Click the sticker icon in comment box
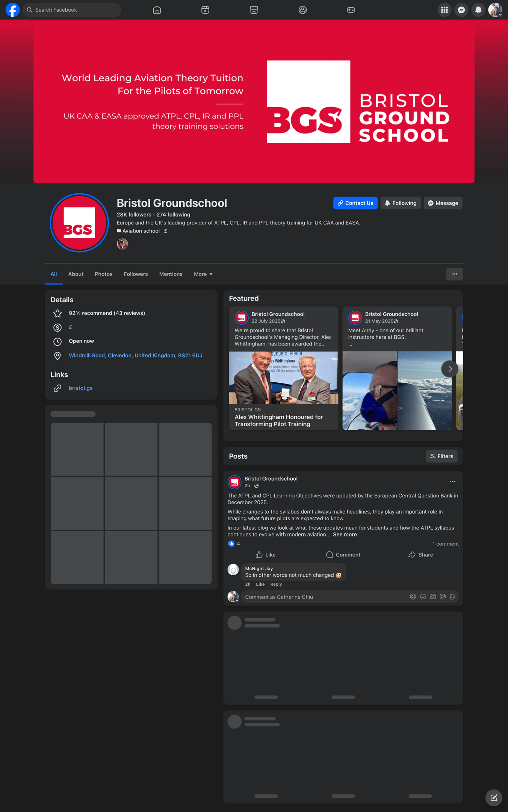508x812 pixels. [453, 597]
